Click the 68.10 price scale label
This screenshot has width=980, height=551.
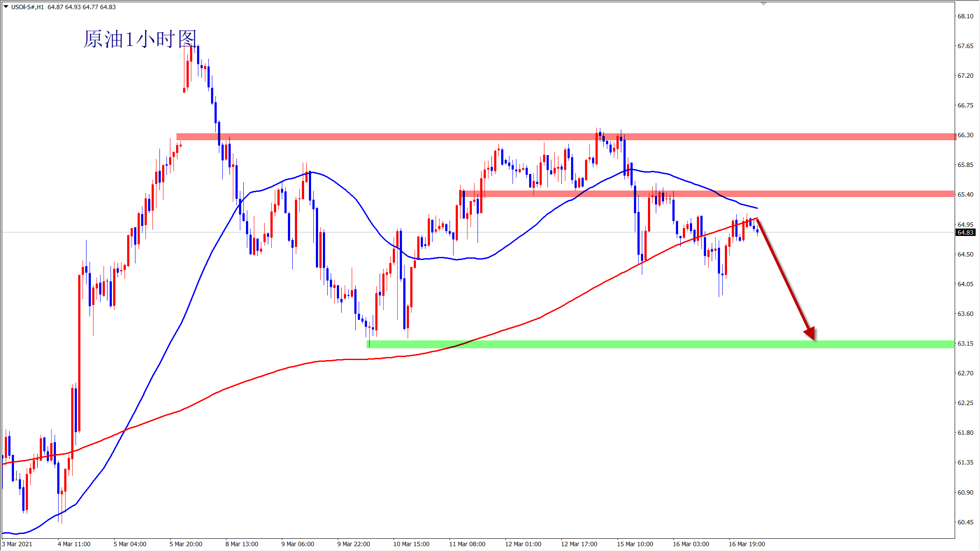pyautogui.click(x=965, y=16)
